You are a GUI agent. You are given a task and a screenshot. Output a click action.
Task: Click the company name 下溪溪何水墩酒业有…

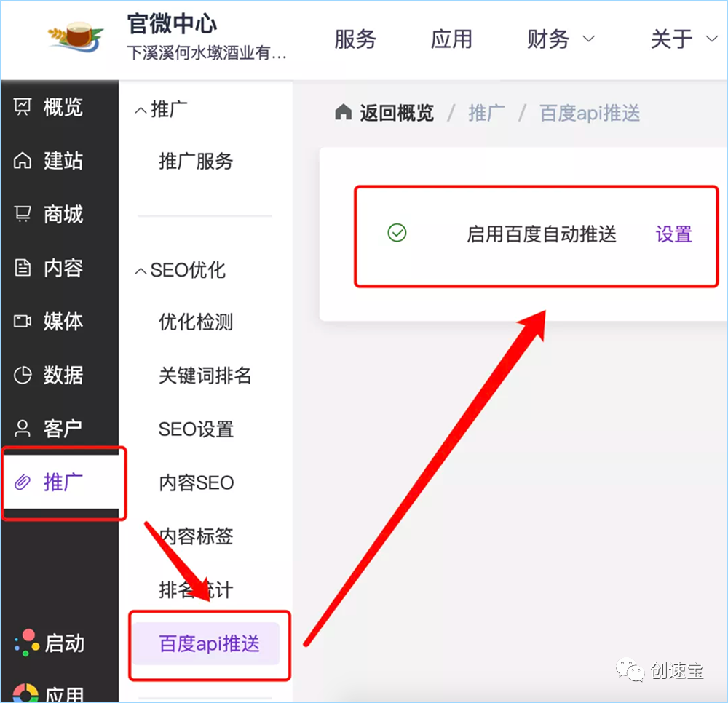[x=207, y=52]
